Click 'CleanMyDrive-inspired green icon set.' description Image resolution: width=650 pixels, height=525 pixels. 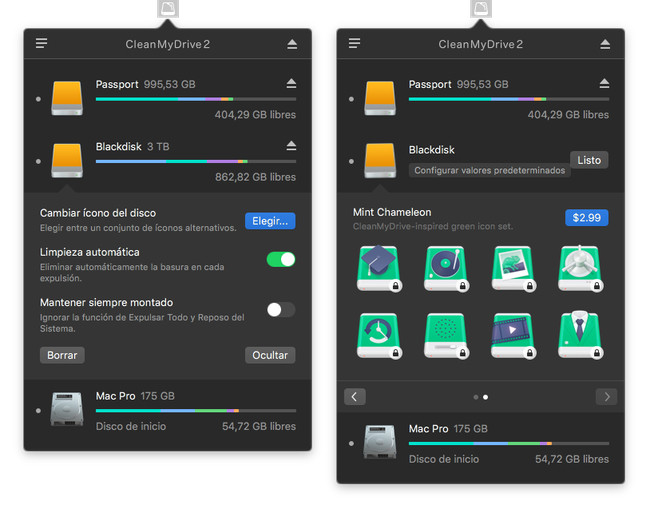(x=433, y=226)
